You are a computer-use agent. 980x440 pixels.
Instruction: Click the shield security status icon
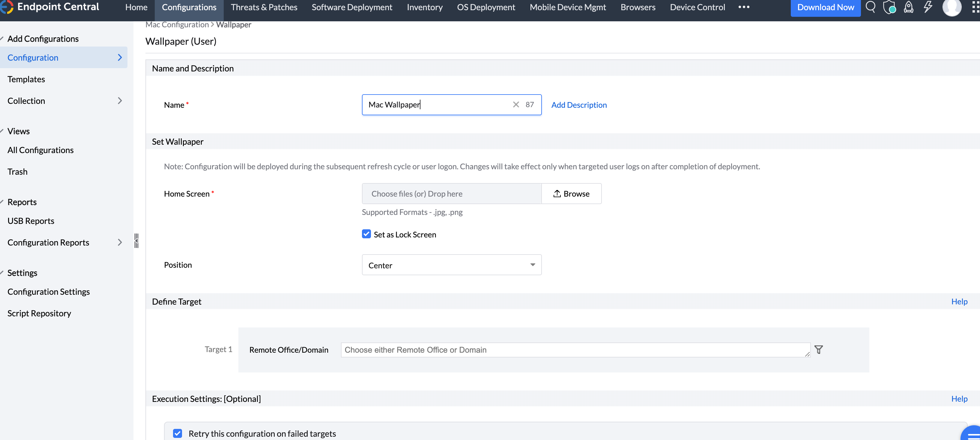coord(890,7)
